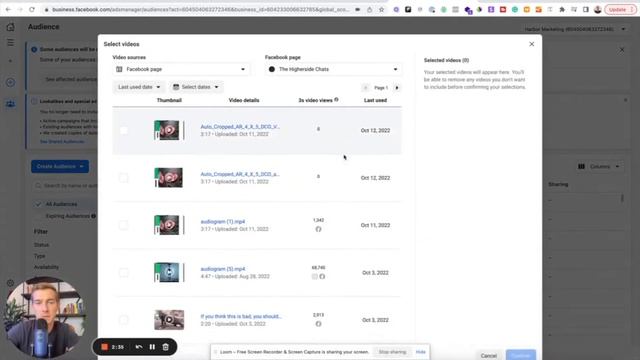Click the Audiences people icon in sidebar

(x=11, y=104)
